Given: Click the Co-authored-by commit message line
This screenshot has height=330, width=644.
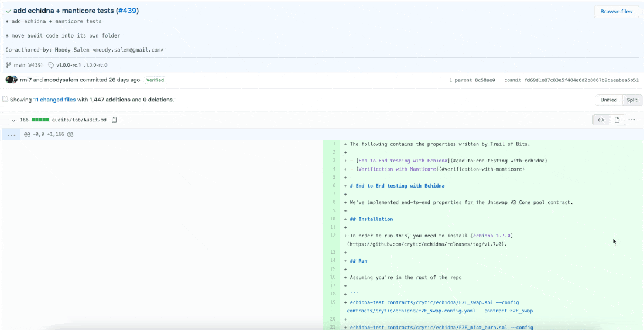Looking at the screenshot, I should [85, 50].
